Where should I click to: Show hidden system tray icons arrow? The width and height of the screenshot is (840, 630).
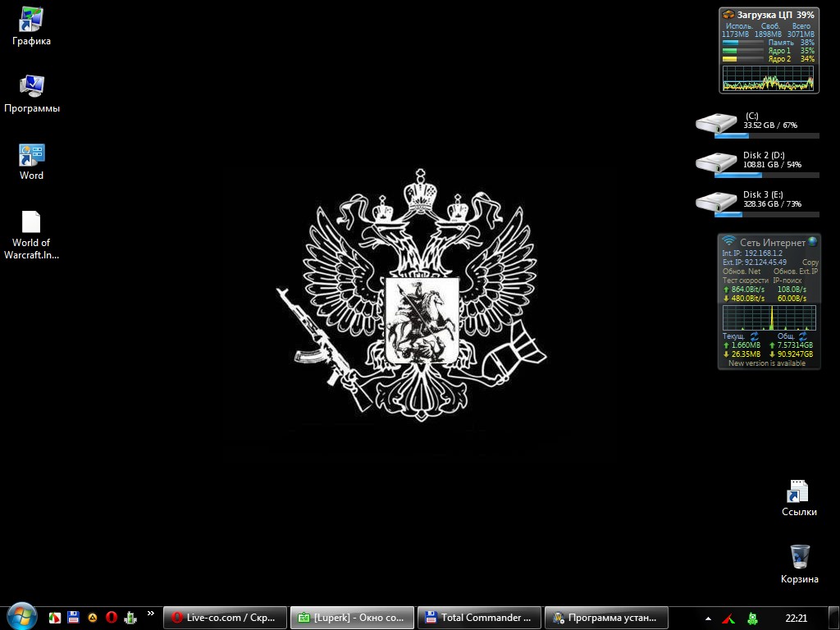pyautogui.click(x=708, y=618)
